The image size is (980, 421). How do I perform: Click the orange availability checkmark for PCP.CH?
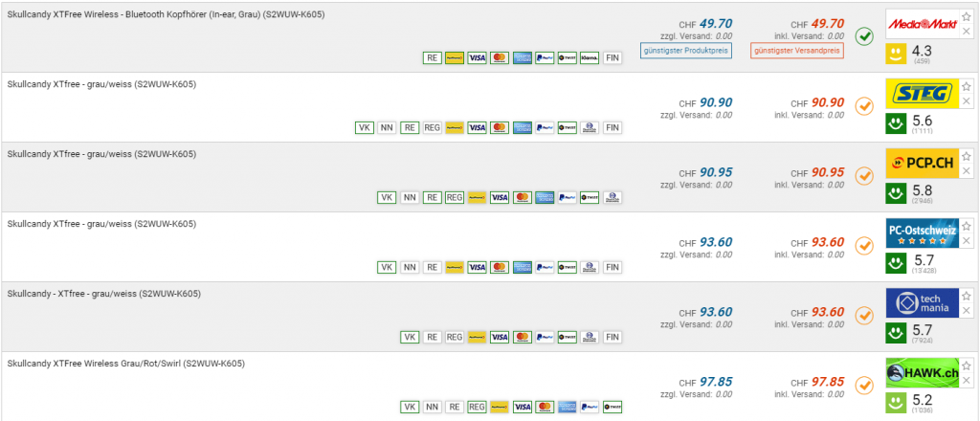click(864, 176)
